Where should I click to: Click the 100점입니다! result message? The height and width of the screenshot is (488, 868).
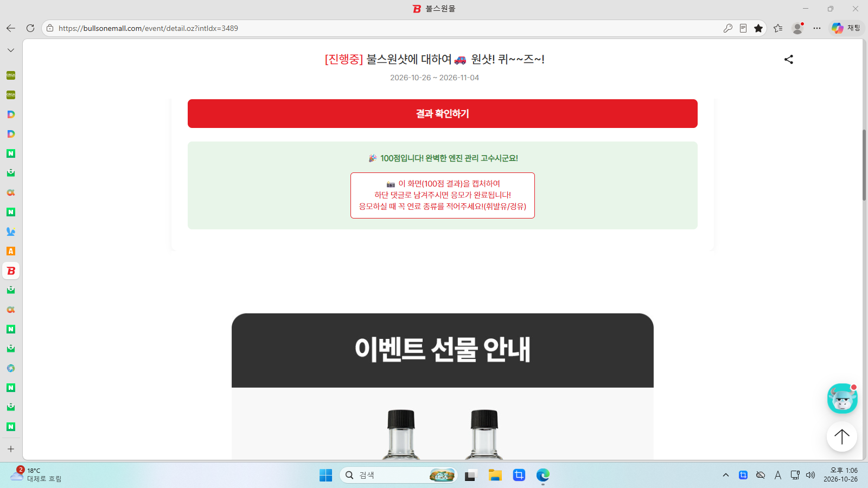pos(443,158)
